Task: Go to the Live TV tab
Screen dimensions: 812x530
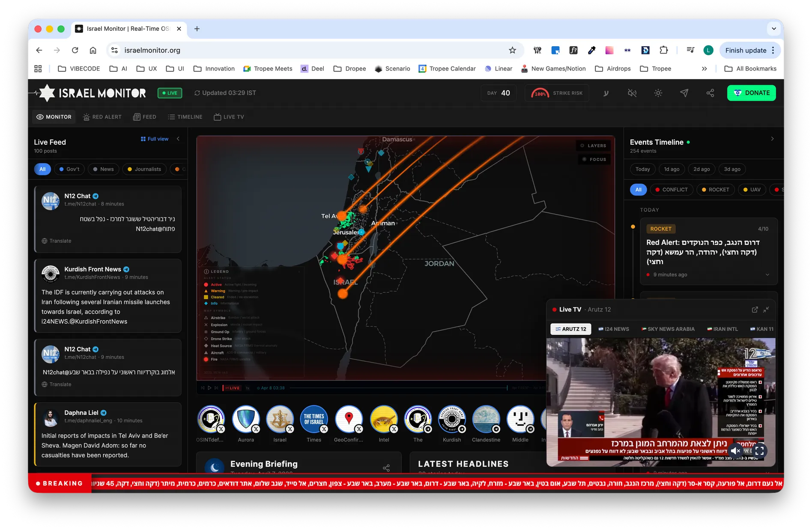Action: click(229, 117)
